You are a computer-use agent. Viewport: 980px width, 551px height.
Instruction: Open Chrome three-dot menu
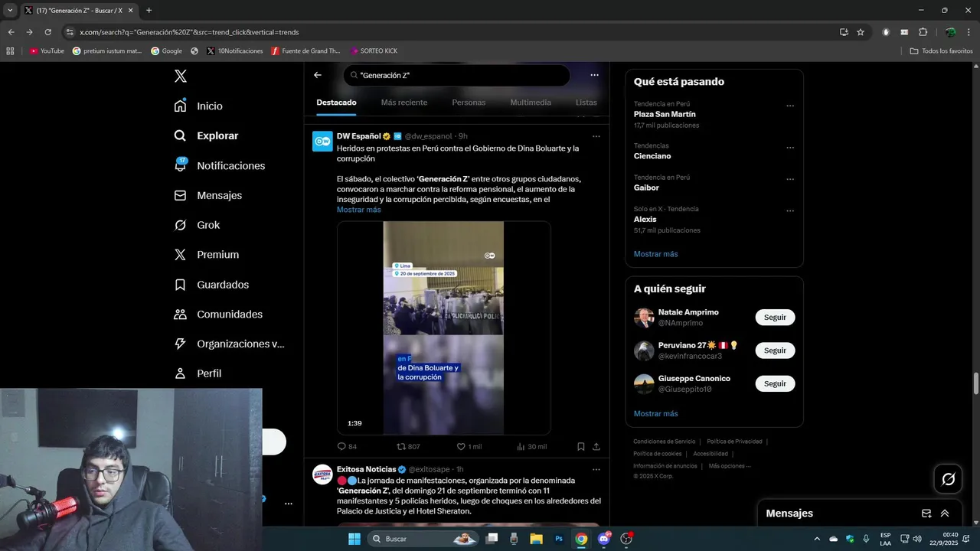click(x=969, y=32)
